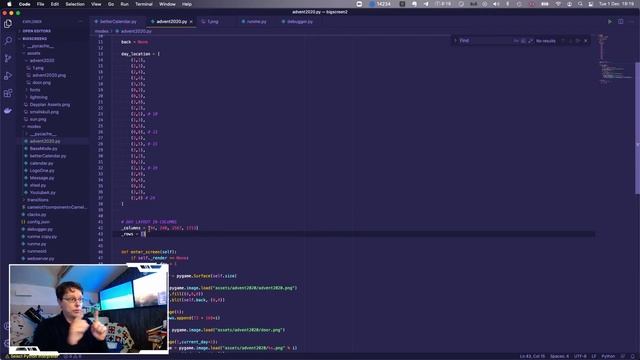Image resolution: width=640 pixels, height=360 pixels.
Task: Open the Source Control view
Action: tap(8, 58)
